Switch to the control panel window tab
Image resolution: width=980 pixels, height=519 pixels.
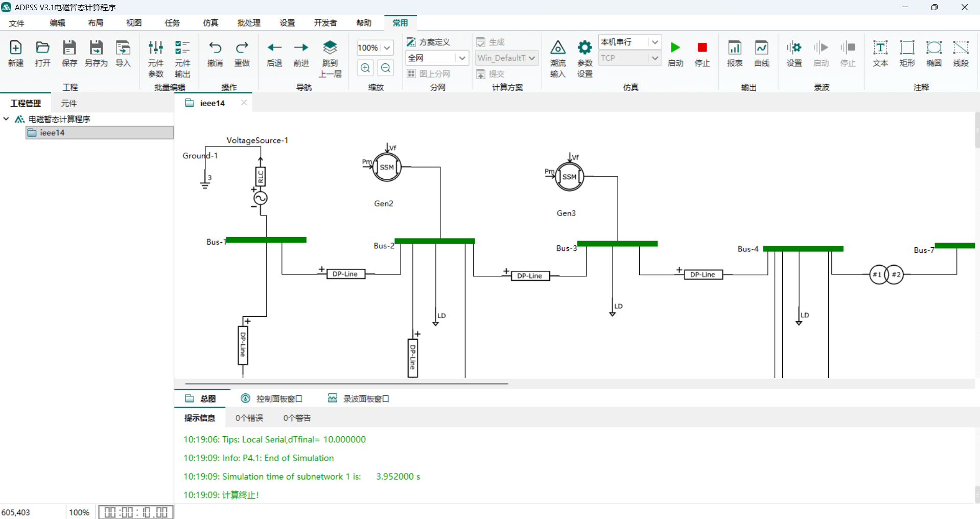tap(272, 398)
